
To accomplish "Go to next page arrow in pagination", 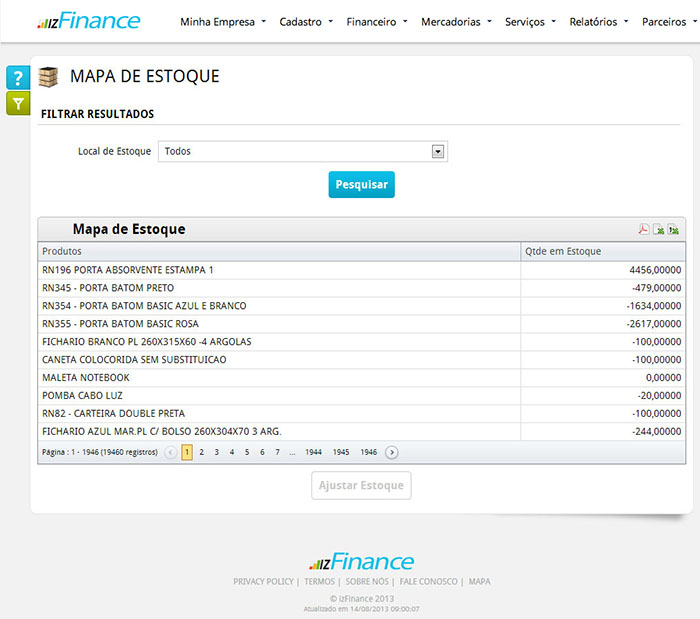I will (x=392, y=452).
